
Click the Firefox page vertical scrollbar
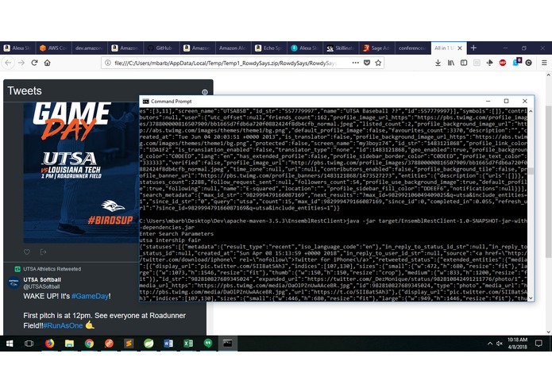[548, 181]
